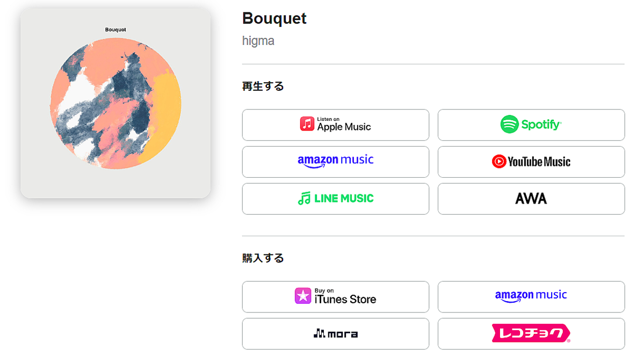
Task: Click the LINE MUSIC note icon
Action: coord(303,198)
